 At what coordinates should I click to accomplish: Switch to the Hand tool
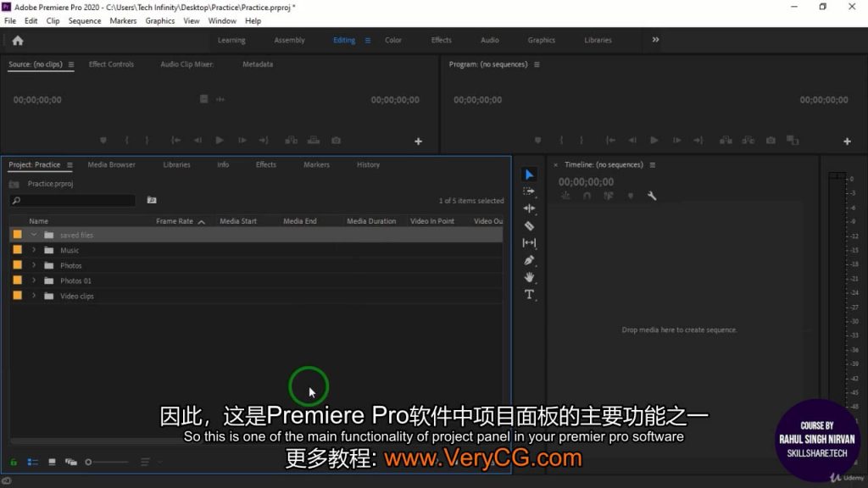pyautogui.click(x=529, y=277)
